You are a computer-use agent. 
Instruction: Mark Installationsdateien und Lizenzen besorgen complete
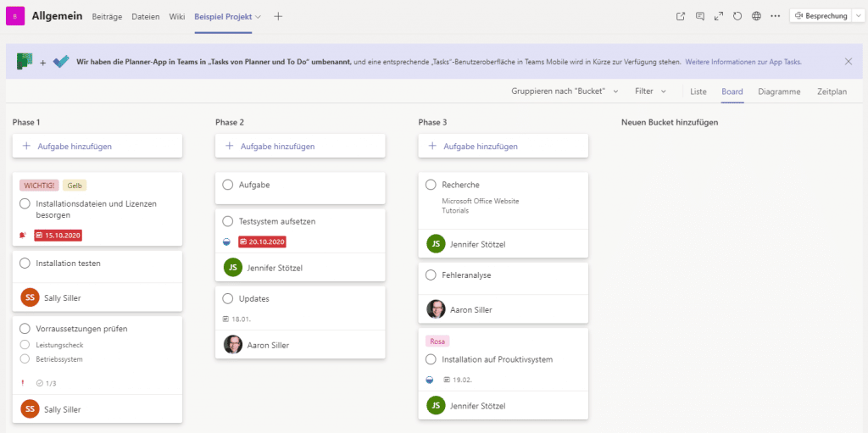(25, 203)
